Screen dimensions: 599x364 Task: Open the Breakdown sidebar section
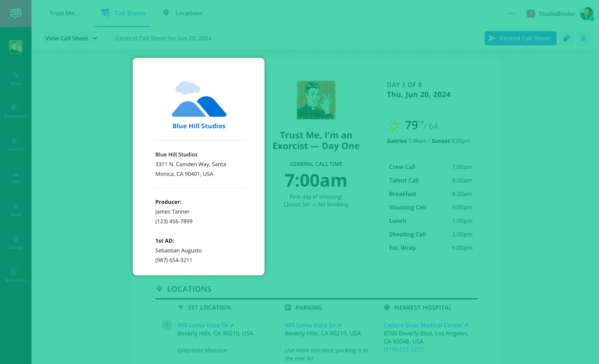coord(16,111)
